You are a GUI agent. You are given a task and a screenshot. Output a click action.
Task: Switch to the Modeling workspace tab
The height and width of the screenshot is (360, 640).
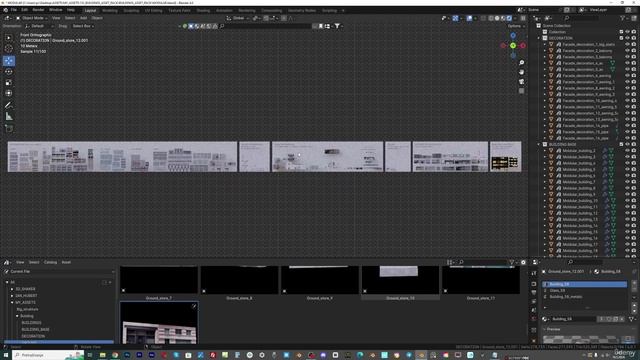pos(109,11)
